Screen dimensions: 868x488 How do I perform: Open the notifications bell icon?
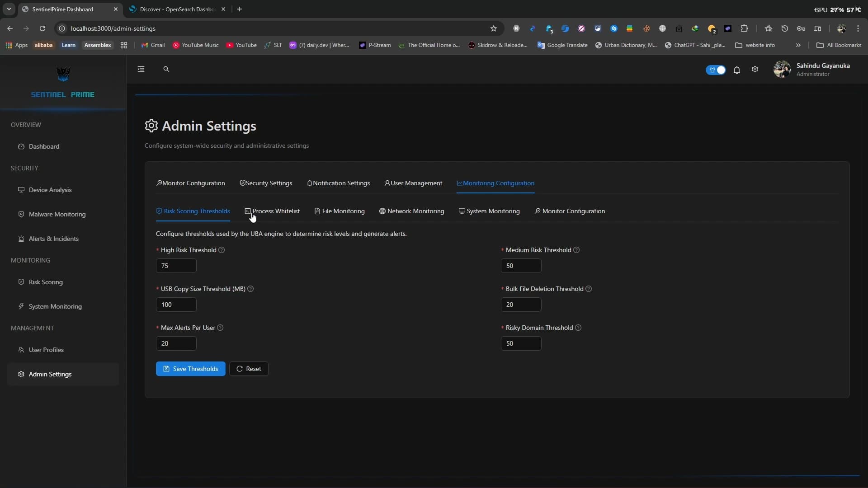pos(736,70)
